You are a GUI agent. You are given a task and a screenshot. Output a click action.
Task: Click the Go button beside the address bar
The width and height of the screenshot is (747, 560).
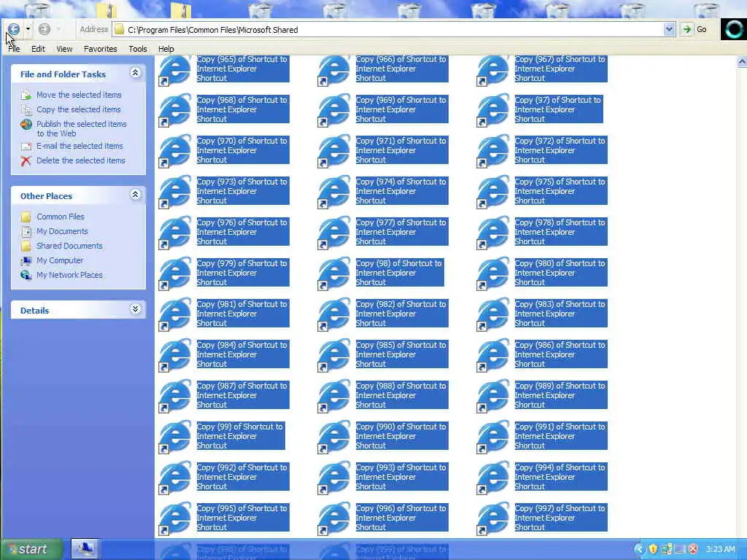tap(694, 29)
